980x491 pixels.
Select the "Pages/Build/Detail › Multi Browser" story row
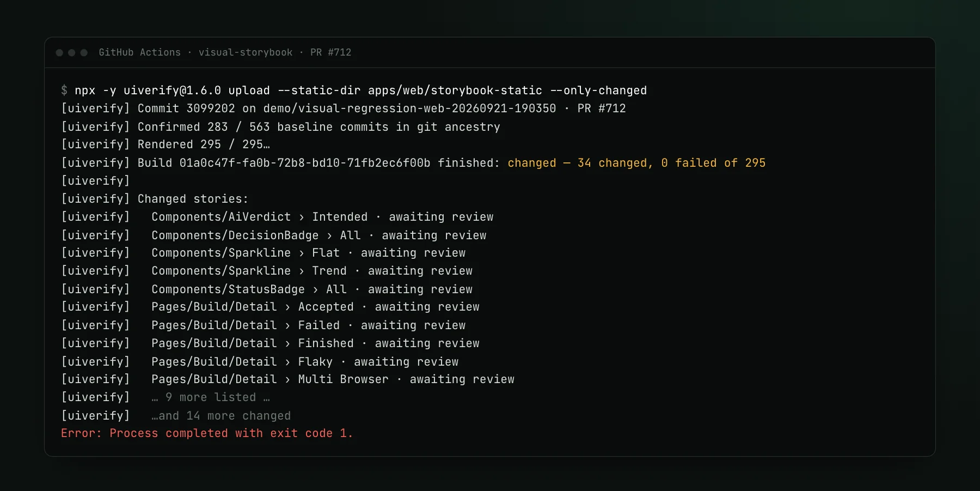coord(288,379)
